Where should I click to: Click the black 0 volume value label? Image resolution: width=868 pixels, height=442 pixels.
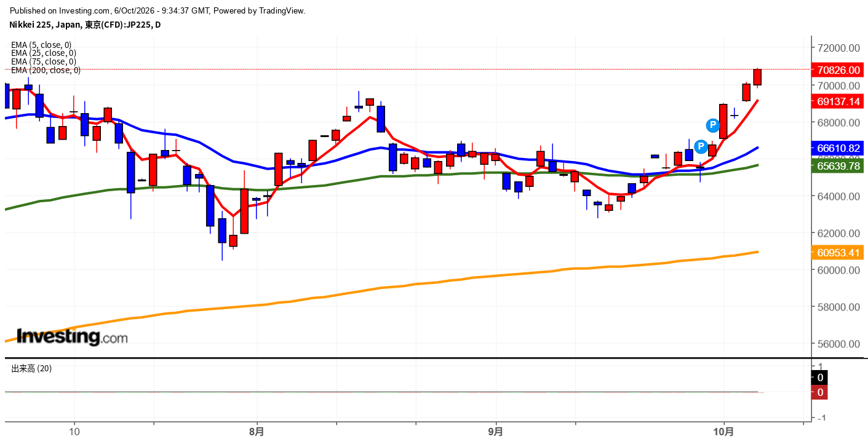click(x=819, y=377)
